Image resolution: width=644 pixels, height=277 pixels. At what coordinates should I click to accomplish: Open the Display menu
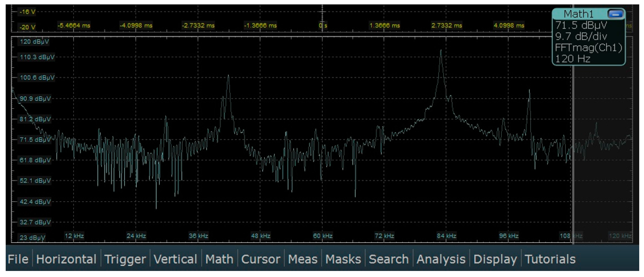[495, 259]
